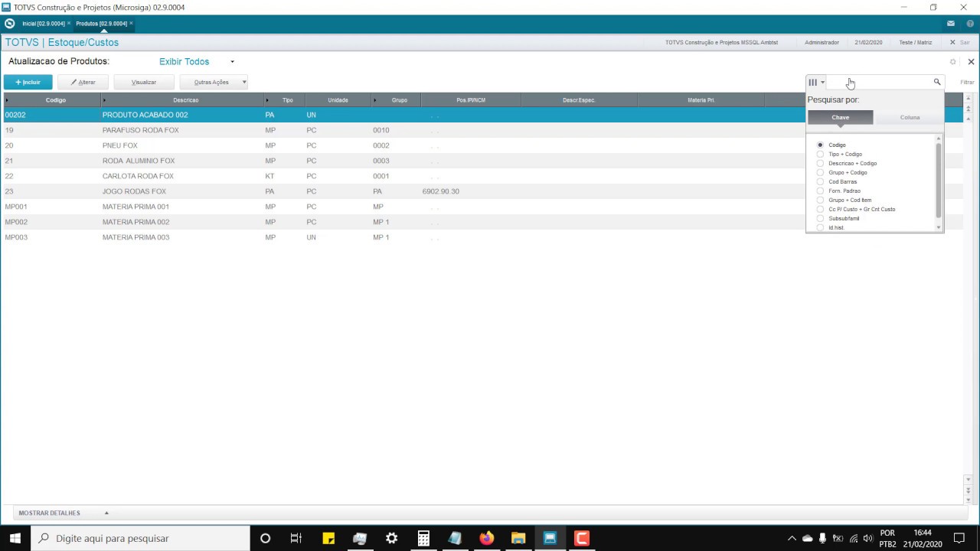Select Tipo + Codigo radio option
980x551 pixels.
click(x=820, y=154)
